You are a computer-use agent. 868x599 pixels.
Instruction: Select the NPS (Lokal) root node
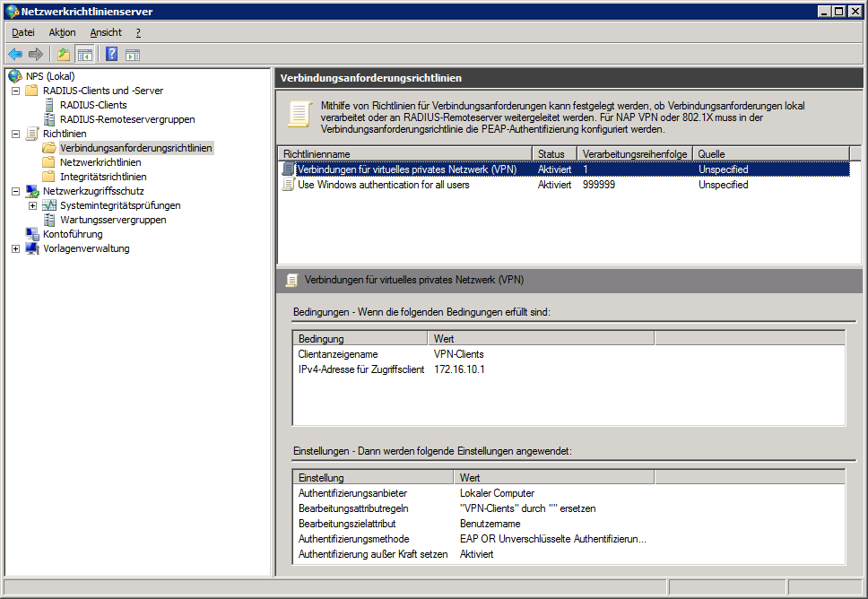click(49, 76)
